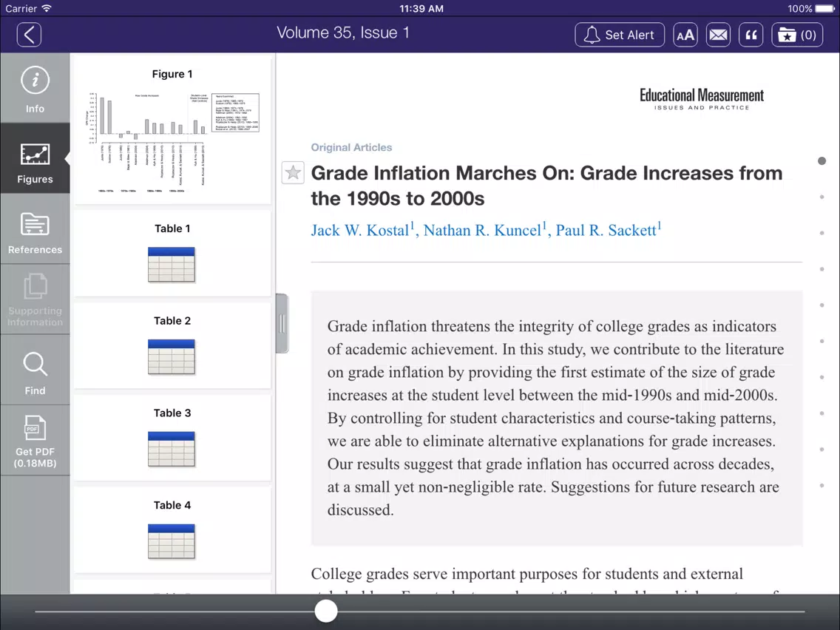The width and height of the screenshot is (840, 630).
Task: Collapse side panel with drag handle
Action: click(x=282, y=323)
